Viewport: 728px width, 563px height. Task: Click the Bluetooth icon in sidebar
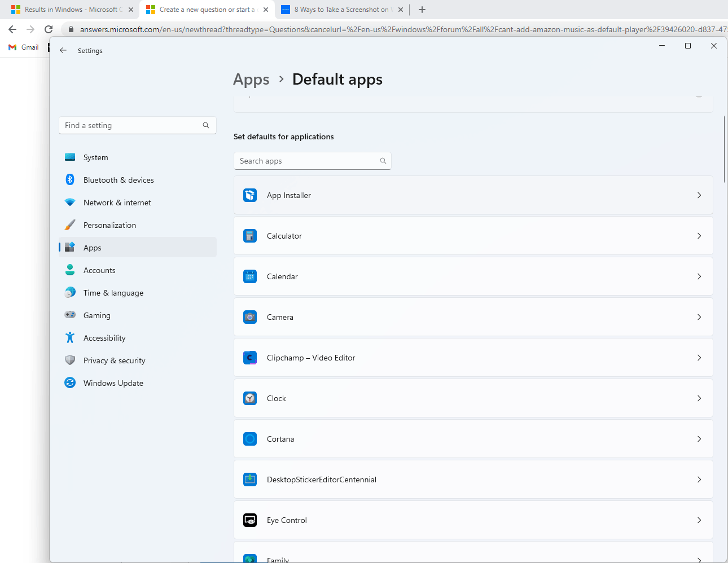pyautogui.click(x=70, y=179)
